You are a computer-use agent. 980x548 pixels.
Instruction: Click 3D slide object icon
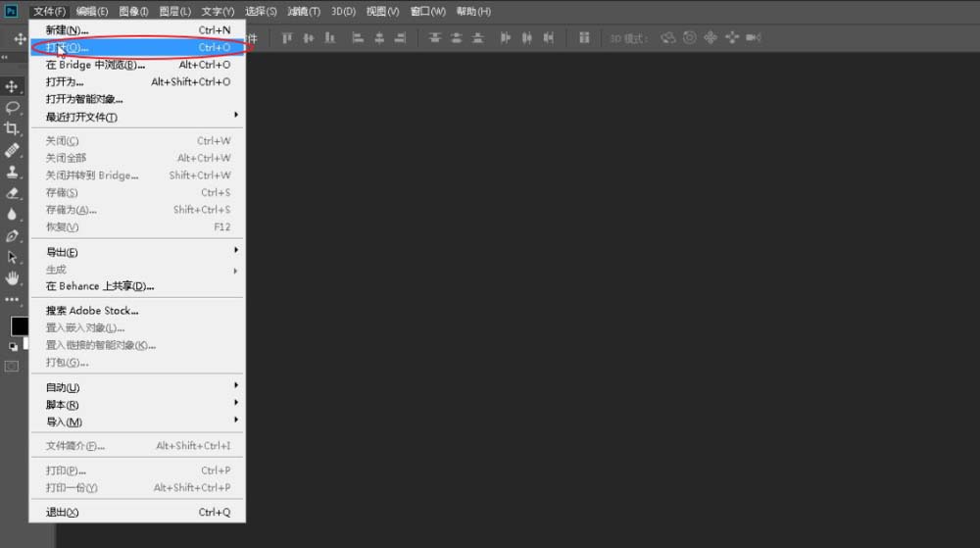tap(732, 38)
